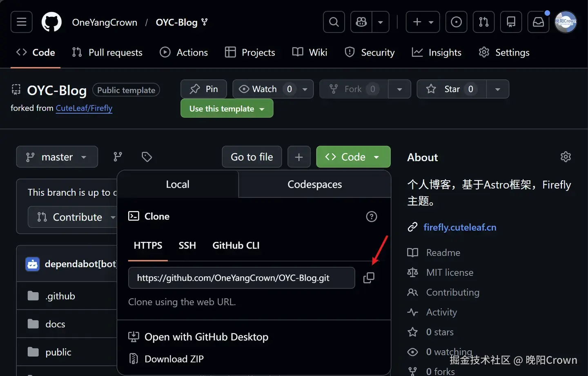Copy the clone URL to clipboard

[x=369, y=278]
